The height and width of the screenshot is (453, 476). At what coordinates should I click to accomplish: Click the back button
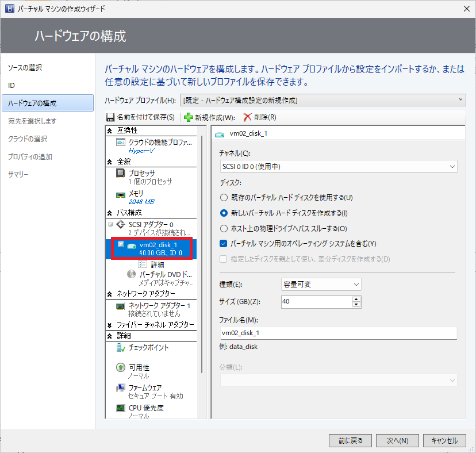(x=350, y=440)
